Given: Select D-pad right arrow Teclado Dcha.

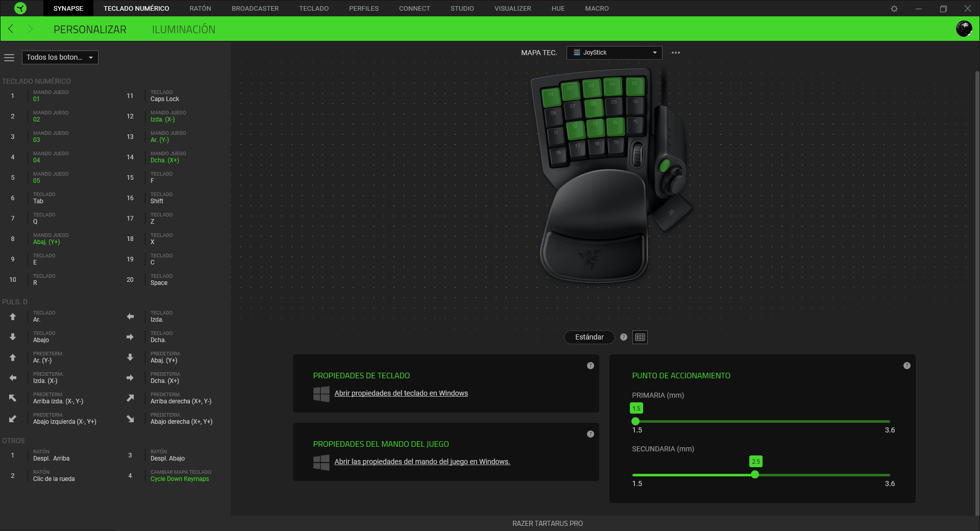Looking at the screenshot, I should click(x=130, y=337).
